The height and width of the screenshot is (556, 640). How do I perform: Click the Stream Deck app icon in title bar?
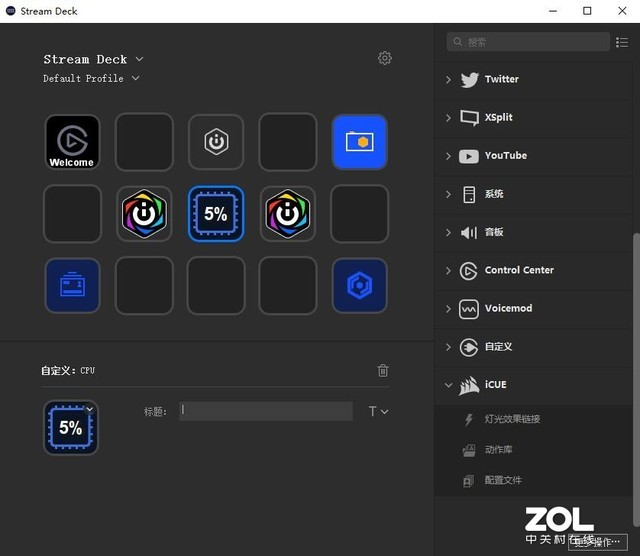[11, 11]
